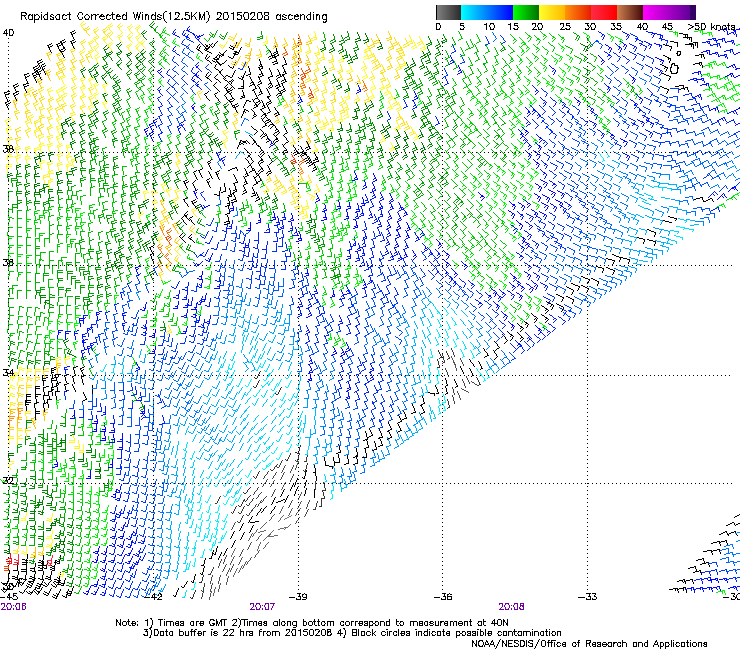Click the purple time label '20:07'
Viewport: 740px width, 650px height.
tap(262, 607)
